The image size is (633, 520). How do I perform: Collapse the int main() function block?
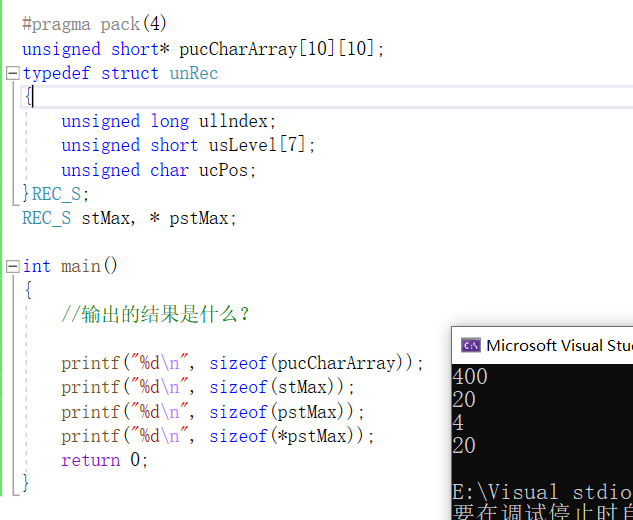click(13, 266)
